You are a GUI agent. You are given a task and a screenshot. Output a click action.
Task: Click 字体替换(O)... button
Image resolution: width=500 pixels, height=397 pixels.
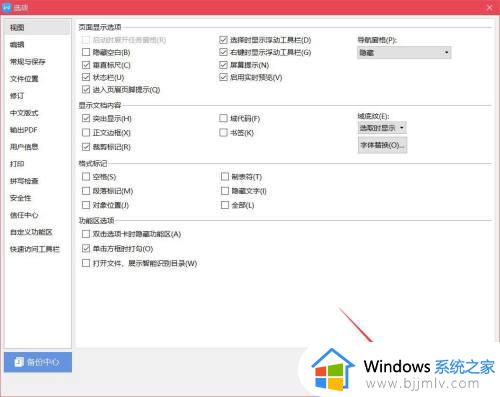(382, 145)
